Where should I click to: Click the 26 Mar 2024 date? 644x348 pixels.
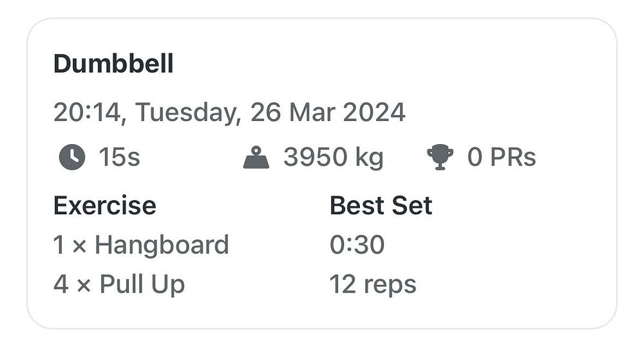[x=328, y=113]
